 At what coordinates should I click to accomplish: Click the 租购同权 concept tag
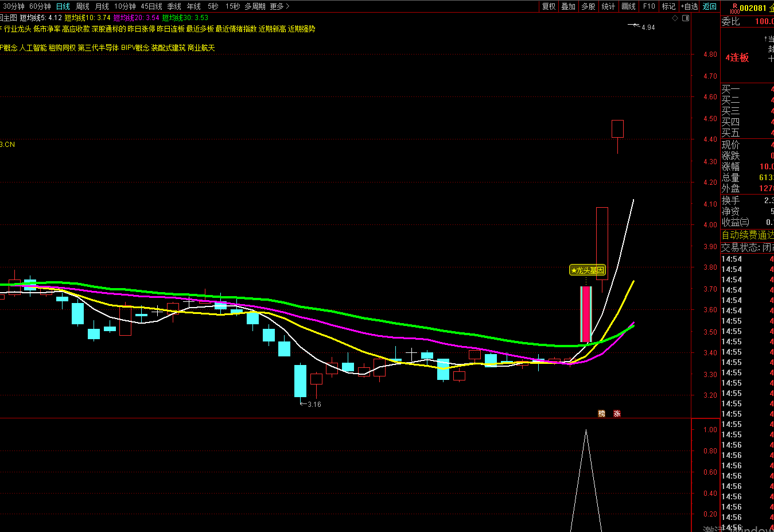[x=62, y=48]
